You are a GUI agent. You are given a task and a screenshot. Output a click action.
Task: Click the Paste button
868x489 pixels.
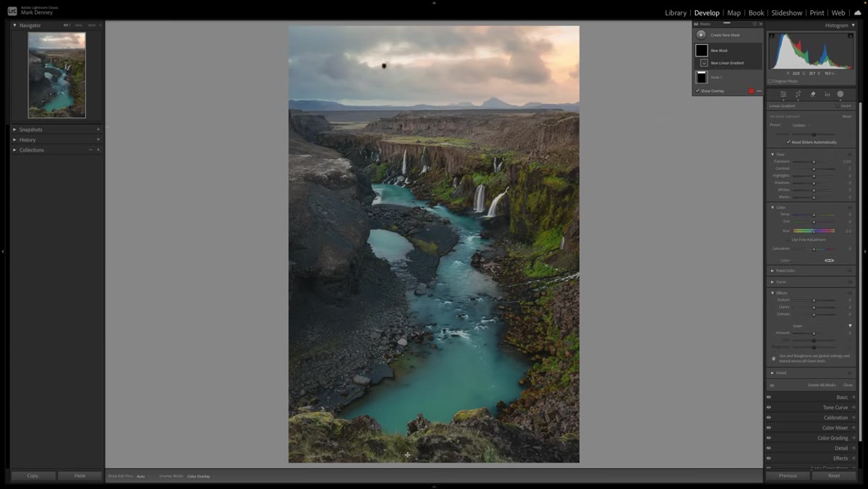(x=80, y=476)
